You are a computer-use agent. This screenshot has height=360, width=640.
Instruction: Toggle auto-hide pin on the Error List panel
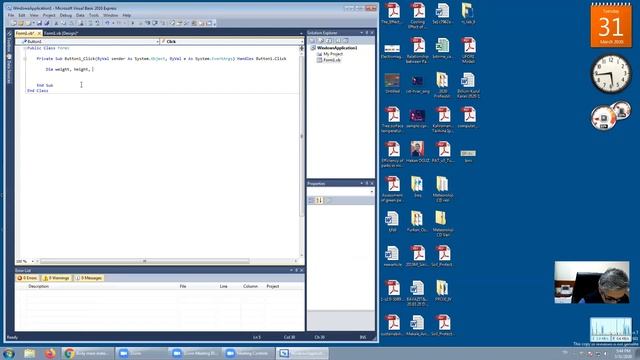296,270
